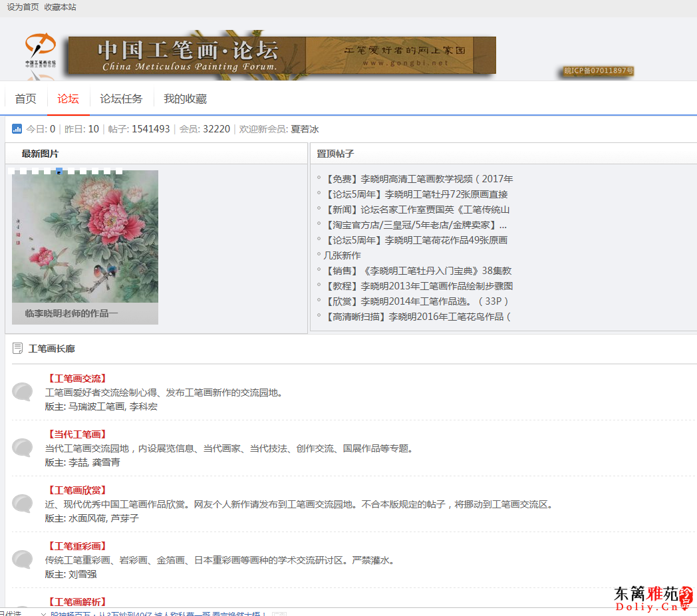This screenshot has width=697, height=616.
Task: Click the 置顶帖子 panel header
Action: pyautogui.click(x=335, y=154)
